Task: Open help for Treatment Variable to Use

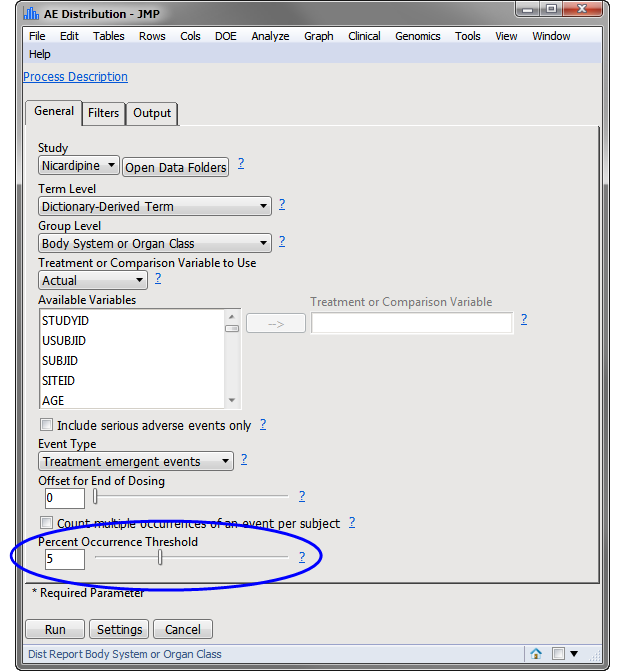Action: 158,279
